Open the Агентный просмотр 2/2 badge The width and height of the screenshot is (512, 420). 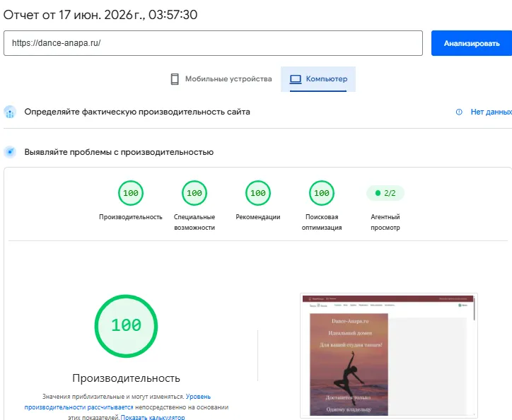385,193
